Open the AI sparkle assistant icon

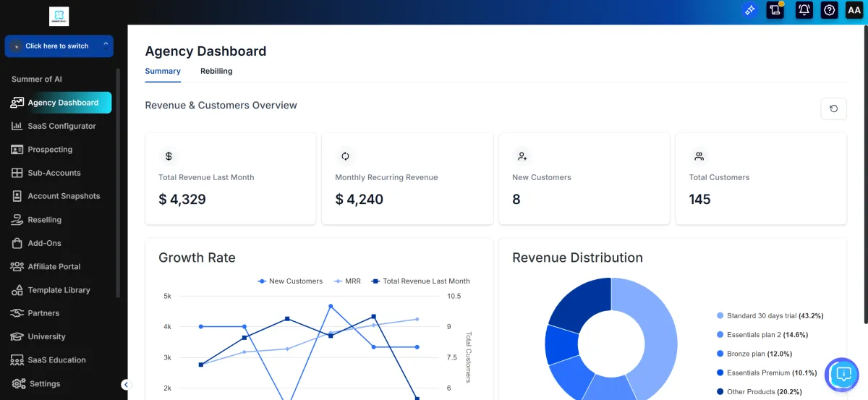[x=750, y=10]
